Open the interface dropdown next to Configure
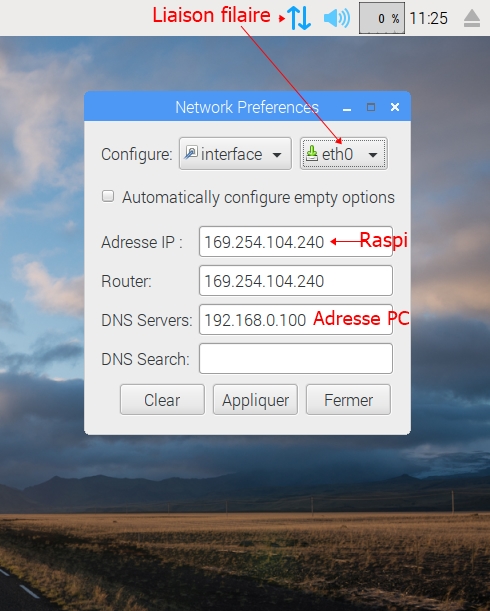The width and height of the screenshot is (490, 611). coord(235,154)
